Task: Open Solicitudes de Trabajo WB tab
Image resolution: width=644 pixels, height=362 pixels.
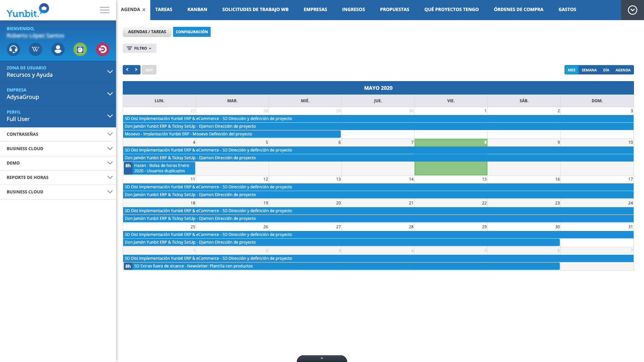Action: click(x=255, y=10)
